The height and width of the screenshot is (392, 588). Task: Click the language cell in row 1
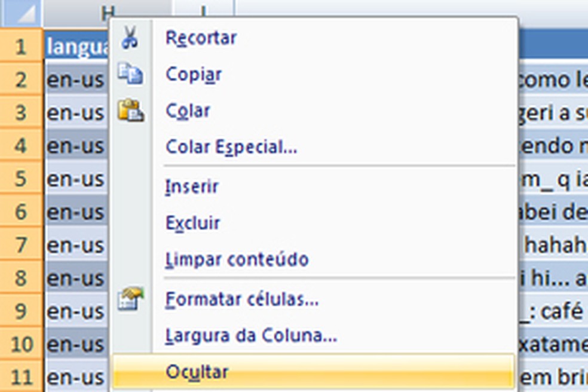(76, 47)
